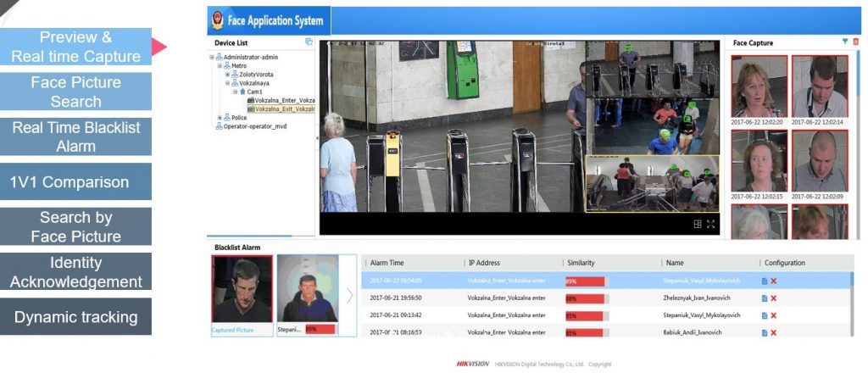Viewport: 868px width, 373px height.
Task: Open Face Picture Search section
Action: click(x=75, y=92)
